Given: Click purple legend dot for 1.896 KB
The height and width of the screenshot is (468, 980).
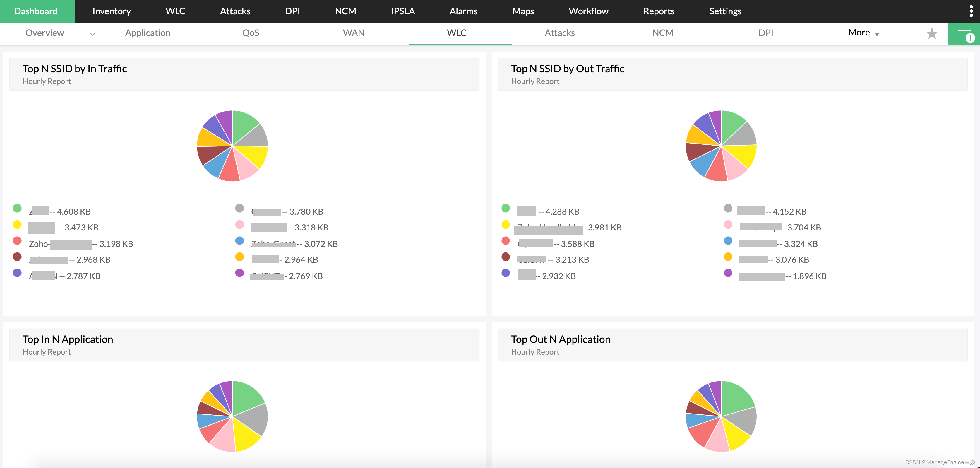Looking at the screenshot, I should click(728, 273).
